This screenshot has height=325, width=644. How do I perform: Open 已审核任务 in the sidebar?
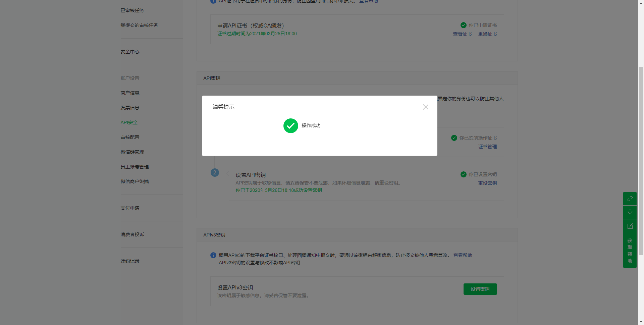coord(132,10)
